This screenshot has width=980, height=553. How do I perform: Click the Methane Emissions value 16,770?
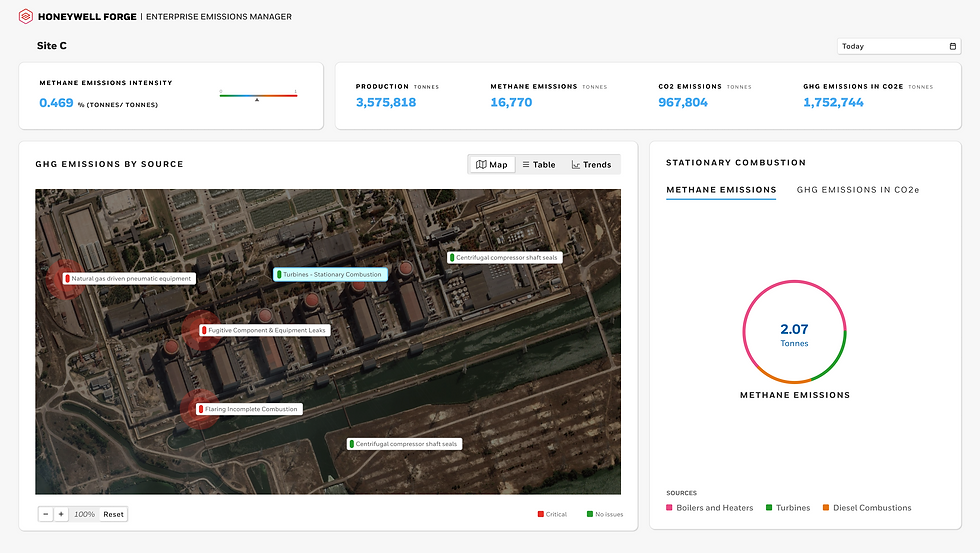point(511,102)
